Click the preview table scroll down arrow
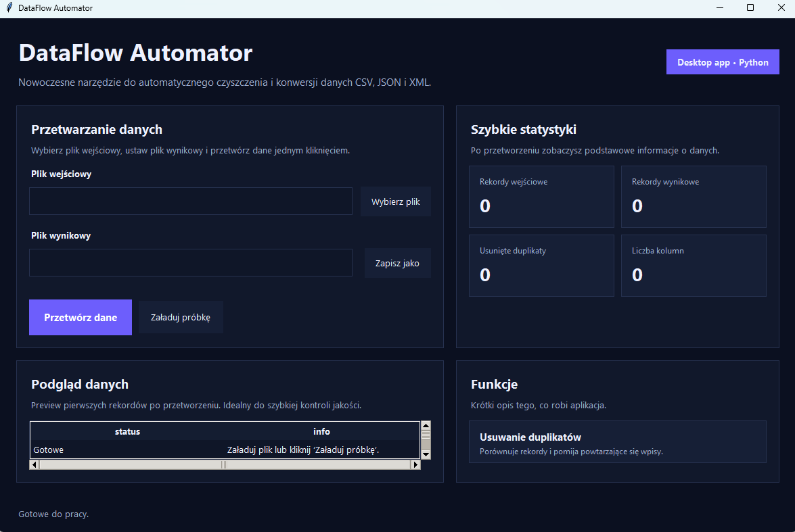 point(426,454)
